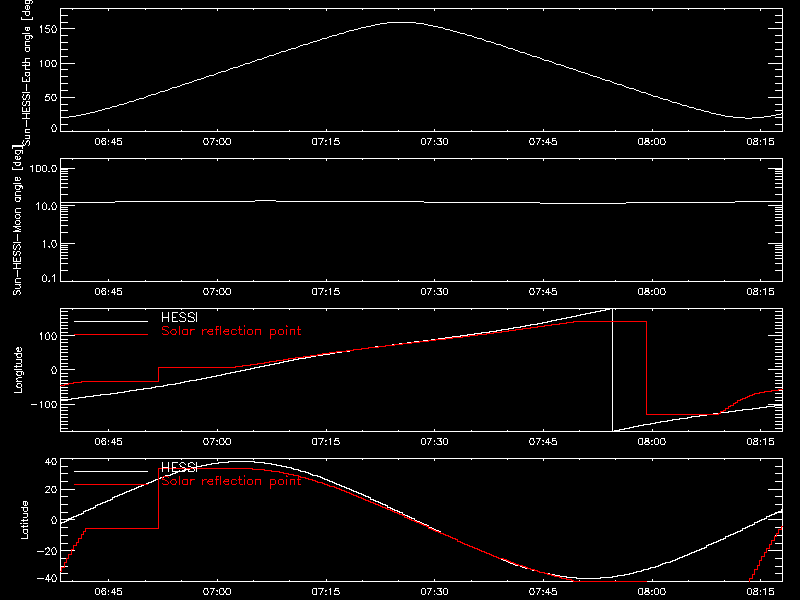Click the Longitude axis title
800x600 pixels.
[x=18, y=370]
